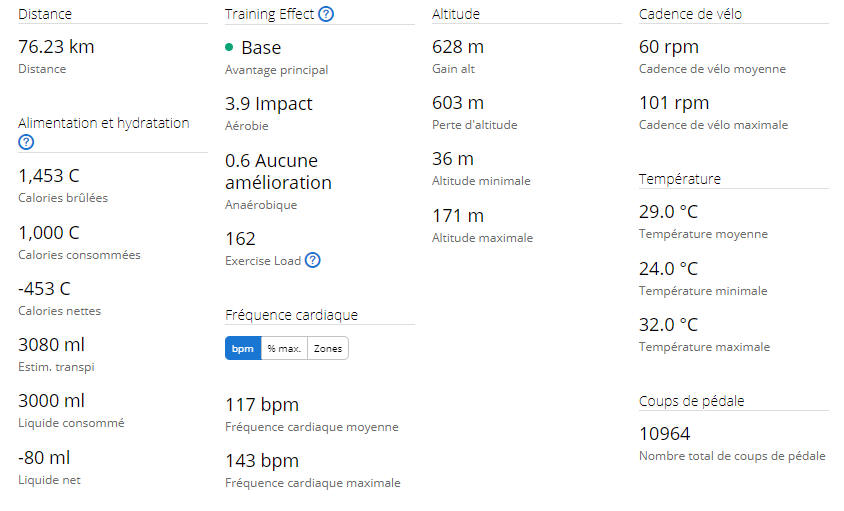Image resolution: width=844 pixels, height=511 pixels.
Task: Open the Exercise Load help icon
Action: 312,261
